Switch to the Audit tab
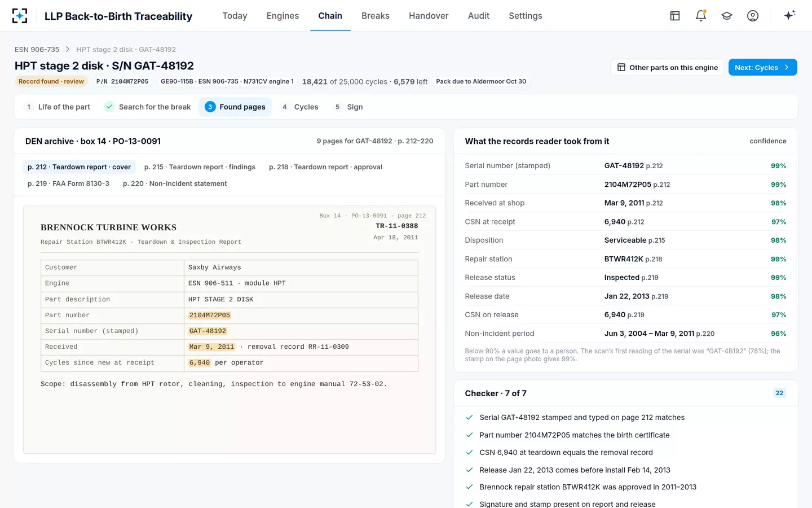 tap(479, 16)
